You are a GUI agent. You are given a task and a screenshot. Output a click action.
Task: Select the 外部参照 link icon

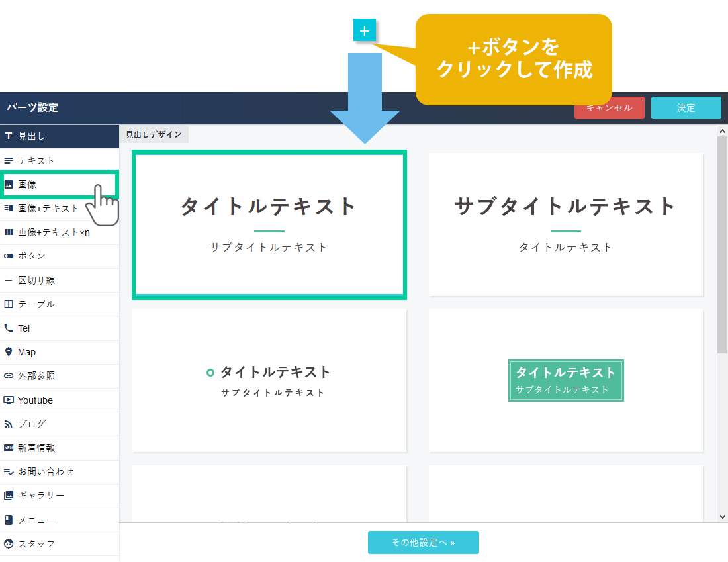(9, 376)
